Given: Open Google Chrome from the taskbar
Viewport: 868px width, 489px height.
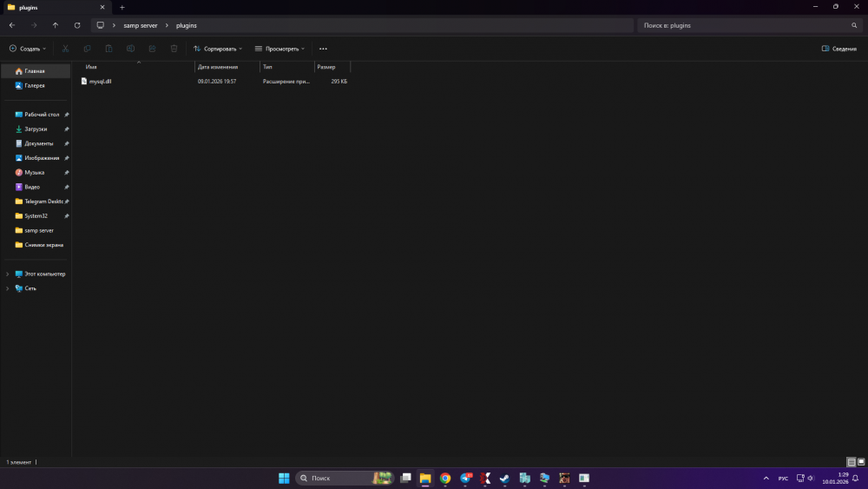Looking at the screenshot, I should tap(445, 478).
